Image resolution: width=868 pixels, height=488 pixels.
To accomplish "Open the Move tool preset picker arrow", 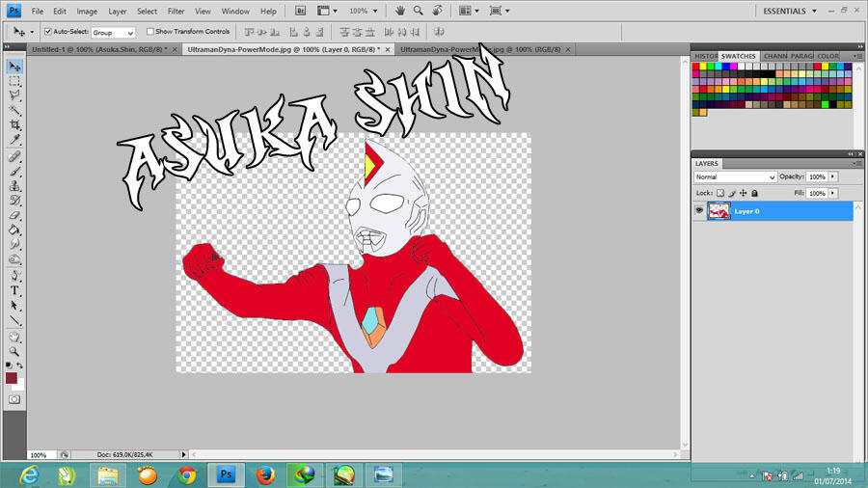I will 32,32.
